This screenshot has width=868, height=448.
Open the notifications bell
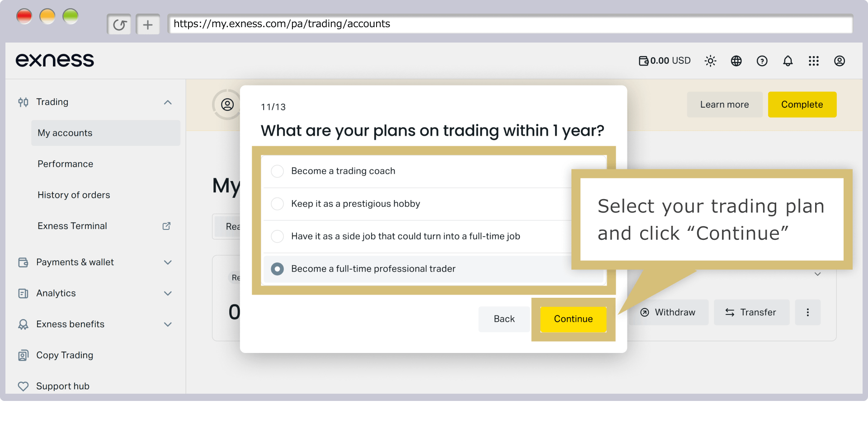point(788,61)
